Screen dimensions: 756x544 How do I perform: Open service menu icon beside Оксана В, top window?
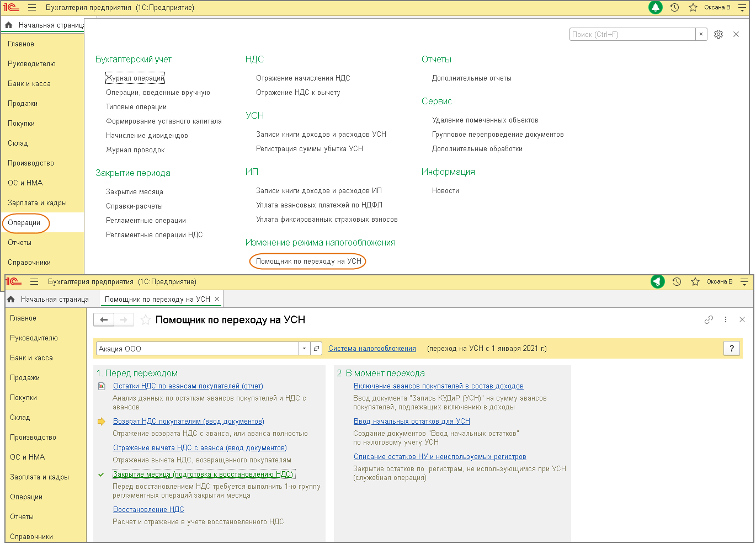click(x=742, y=8)
